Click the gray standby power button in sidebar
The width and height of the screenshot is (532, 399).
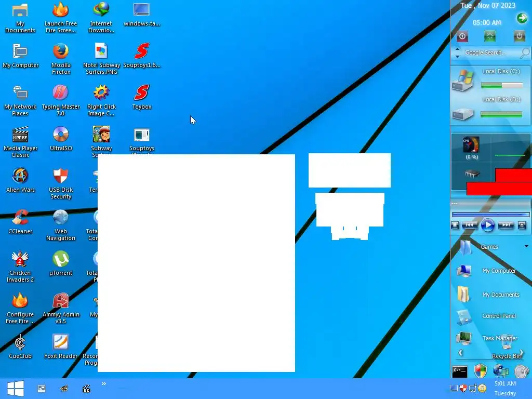(519, 36)
